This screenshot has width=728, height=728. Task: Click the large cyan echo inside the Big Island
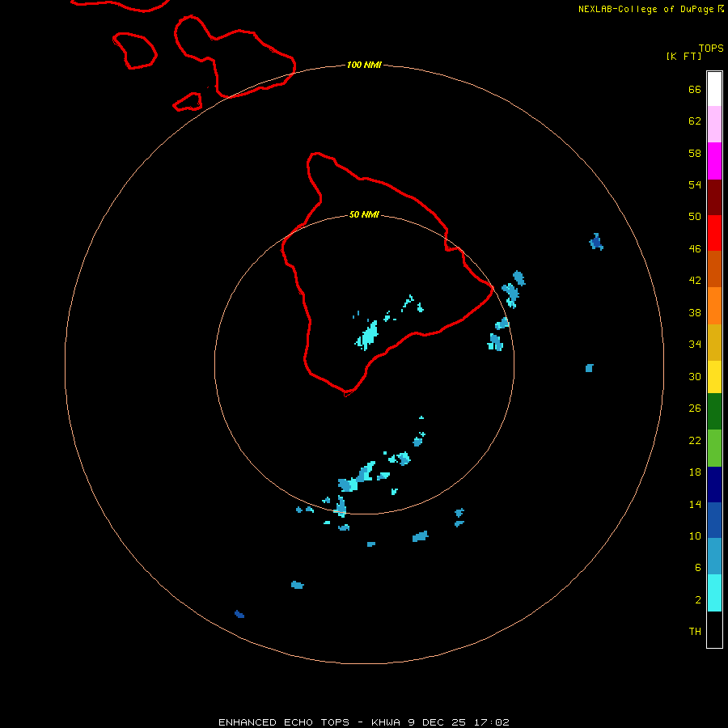(x=368, y=335)
